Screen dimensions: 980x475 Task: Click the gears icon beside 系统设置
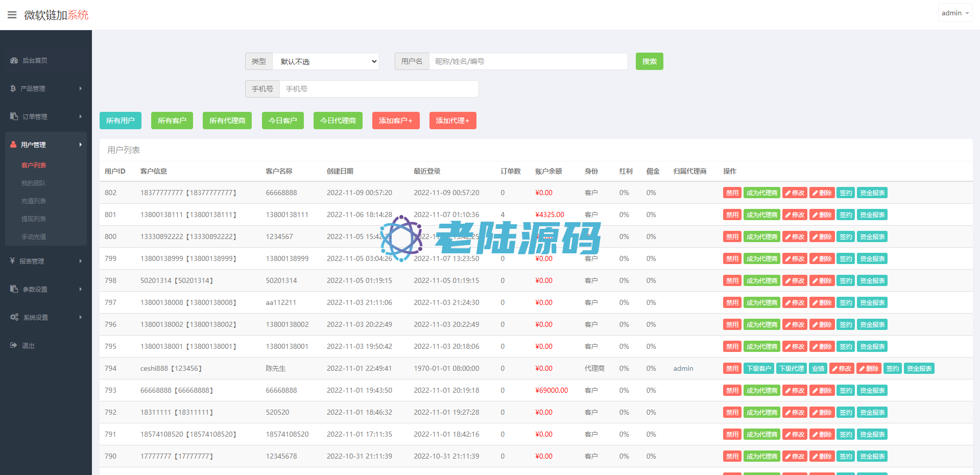pyautogui.click(x=14, y=317)
